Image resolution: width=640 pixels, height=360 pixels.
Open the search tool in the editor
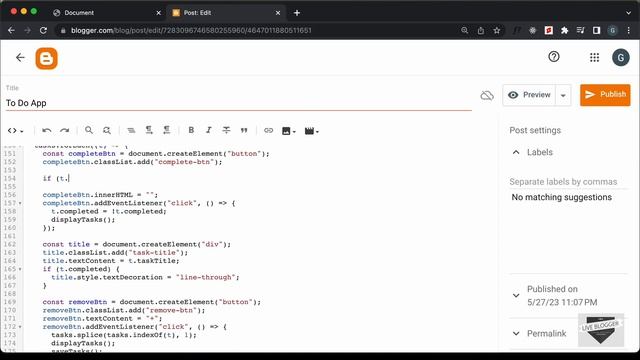click(x=89, y=130)
